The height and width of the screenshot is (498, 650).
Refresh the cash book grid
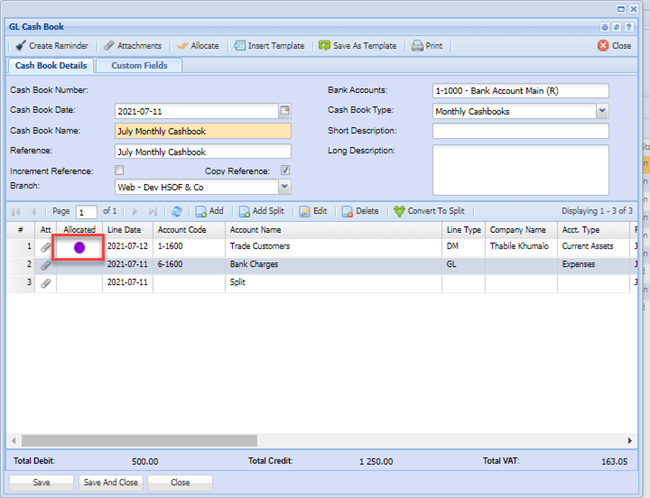(177, 212)
